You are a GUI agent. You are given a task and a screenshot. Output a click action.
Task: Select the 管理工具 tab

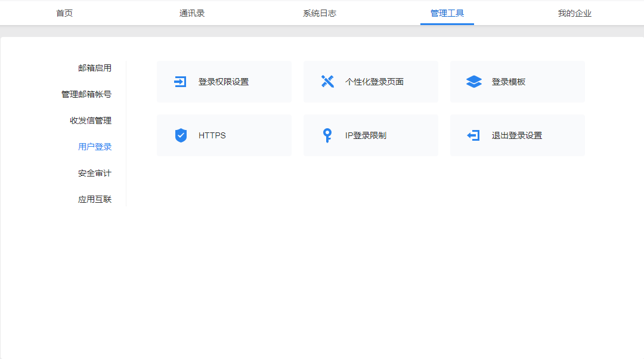tap(447, 13)
